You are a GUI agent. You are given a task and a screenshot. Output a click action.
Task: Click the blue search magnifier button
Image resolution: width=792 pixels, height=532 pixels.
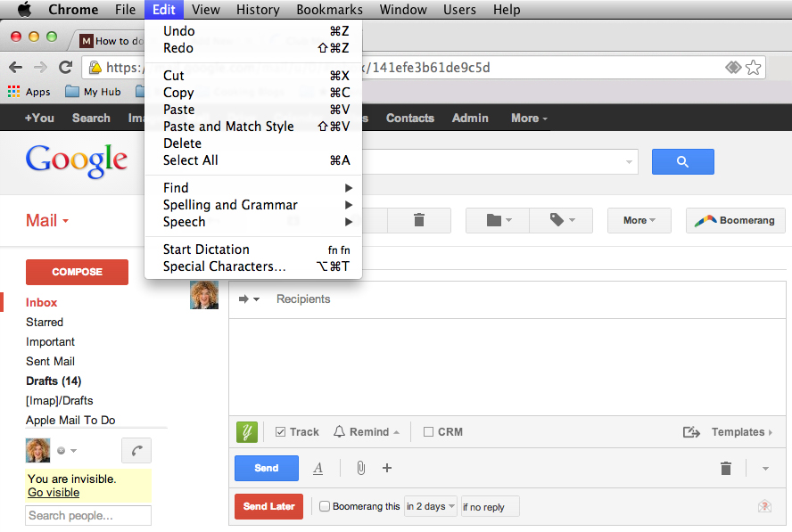click(683, 161)
